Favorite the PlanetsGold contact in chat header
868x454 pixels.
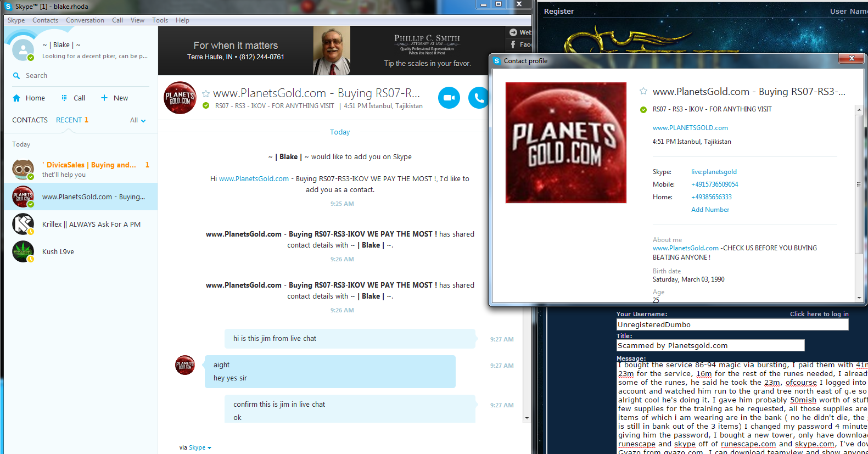206,94
